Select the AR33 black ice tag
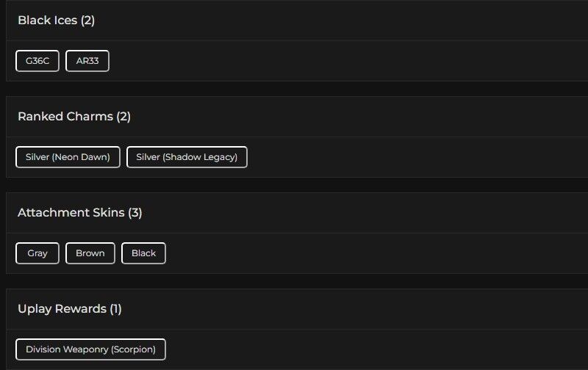The width and height of the screenshot is (588, 370). click(87, 61)
